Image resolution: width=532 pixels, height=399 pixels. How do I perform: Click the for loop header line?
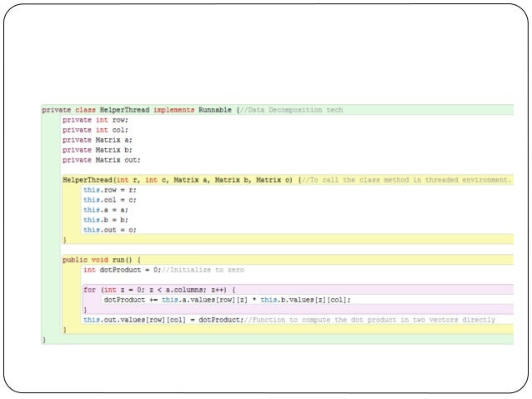coord(159,290)
